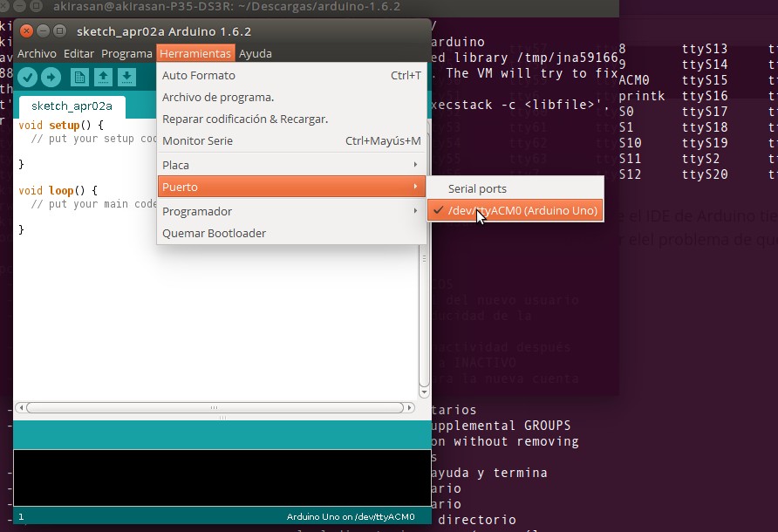The width and height of the screenshot is (778, 532).
Task: Click the black console output area
Action: click(222, 477)
